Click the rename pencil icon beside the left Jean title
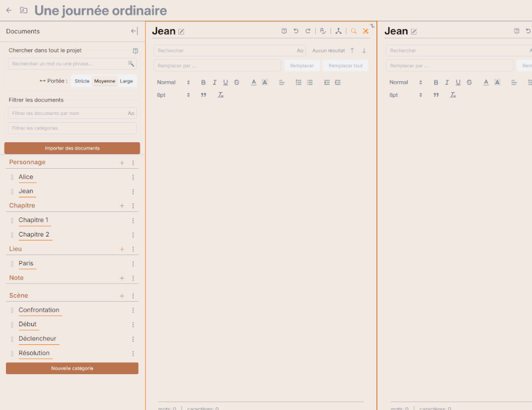532x410 pixels. 182,31
